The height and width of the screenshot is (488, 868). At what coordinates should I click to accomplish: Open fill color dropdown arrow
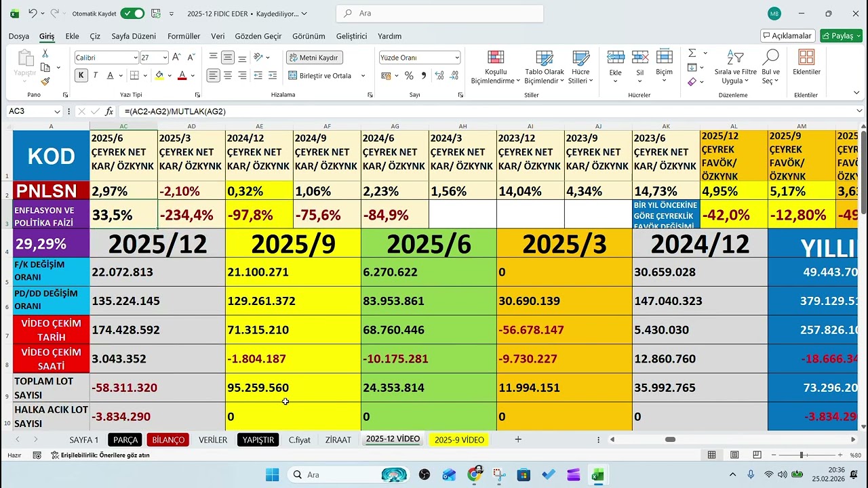pos(170,75)
